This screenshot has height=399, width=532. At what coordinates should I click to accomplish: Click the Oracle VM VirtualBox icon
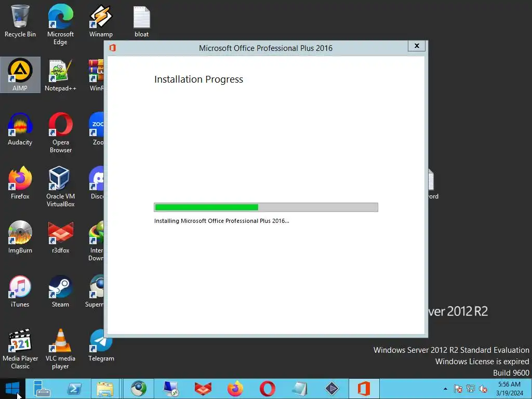tap(60, 187)
